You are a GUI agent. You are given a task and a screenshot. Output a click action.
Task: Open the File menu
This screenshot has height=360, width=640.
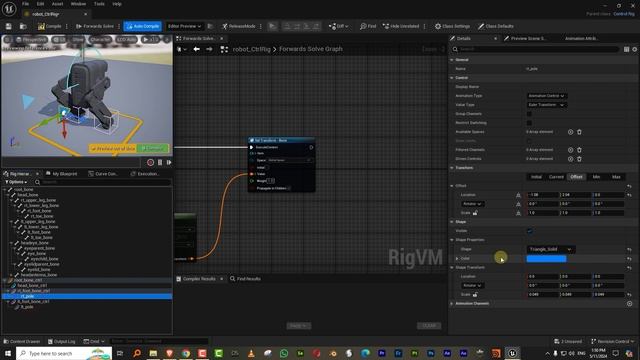pos(25,4)
